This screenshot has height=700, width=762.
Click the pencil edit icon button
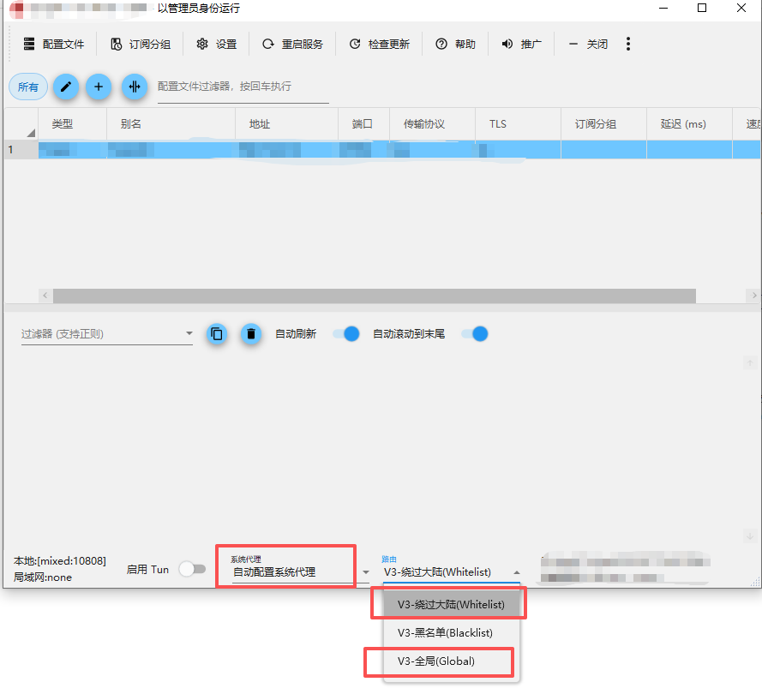coord(66,87)
